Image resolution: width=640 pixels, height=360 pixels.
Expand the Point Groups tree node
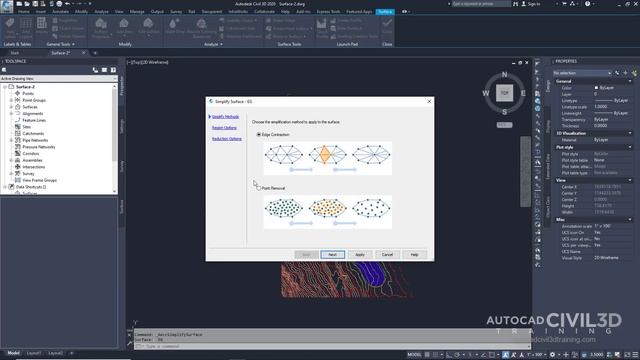11,100
